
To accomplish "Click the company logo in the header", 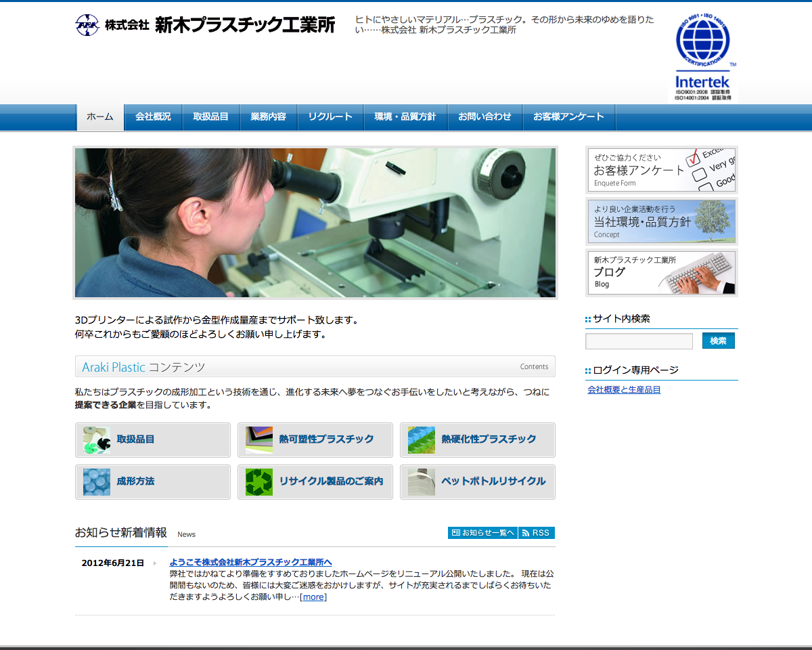I will point(87,25).
